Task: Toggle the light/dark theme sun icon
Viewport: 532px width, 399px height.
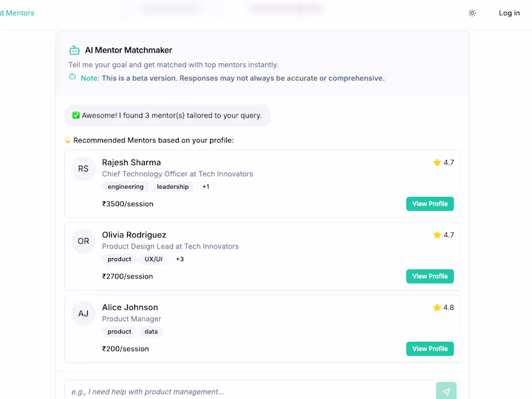Action: pyautogui.click(x=472, y=13)
